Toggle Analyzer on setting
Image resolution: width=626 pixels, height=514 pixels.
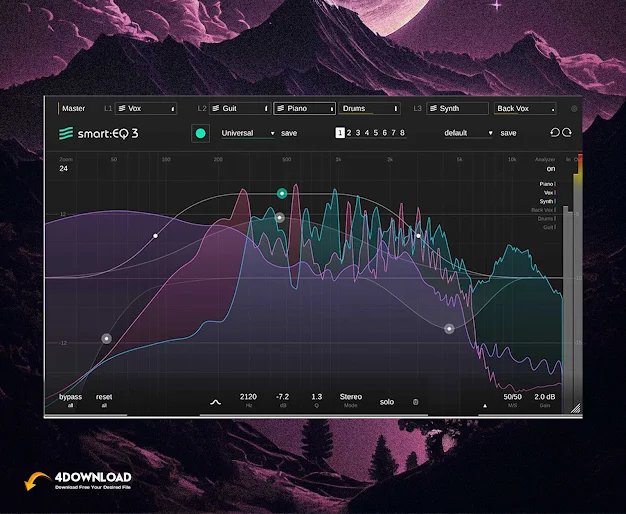click(x=551, y=169)
